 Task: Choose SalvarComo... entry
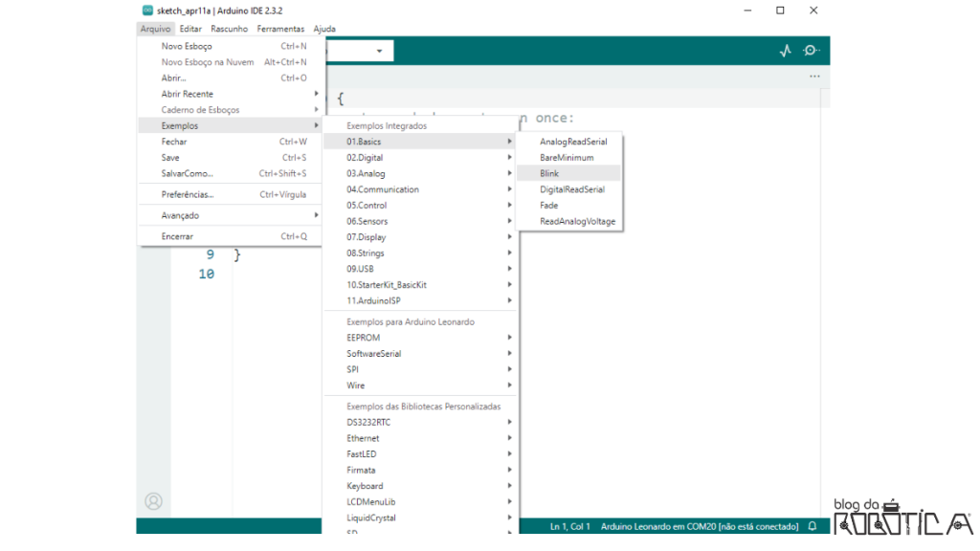(x=230, y=174)
